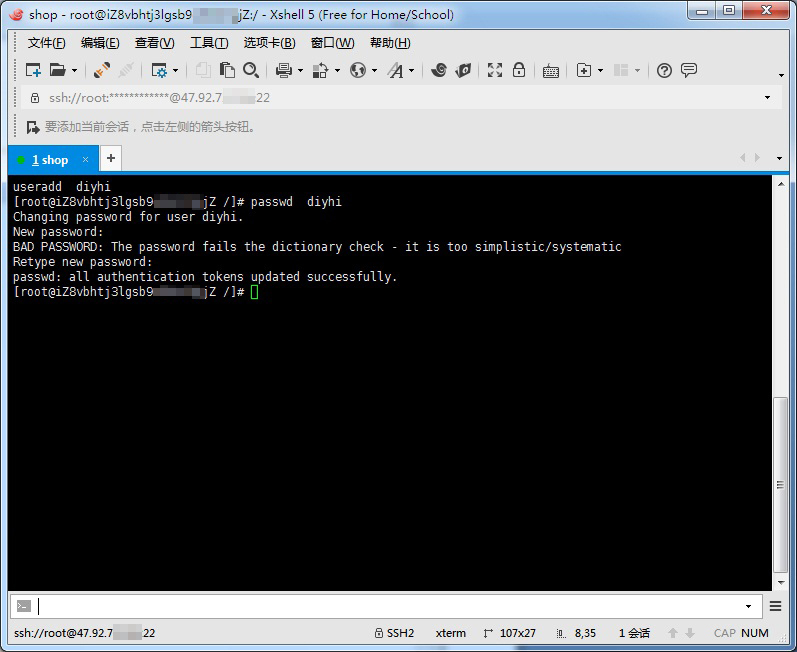Expand the Properties icon dropdown arrow
The image size is (797, 652).
(175, 71)
